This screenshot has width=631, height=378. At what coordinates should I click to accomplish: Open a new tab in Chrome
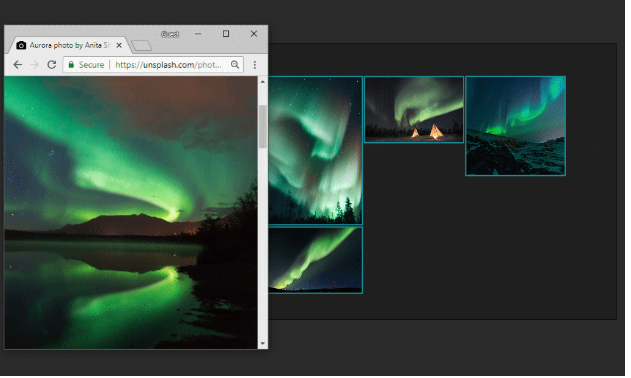tap(142, 46)
